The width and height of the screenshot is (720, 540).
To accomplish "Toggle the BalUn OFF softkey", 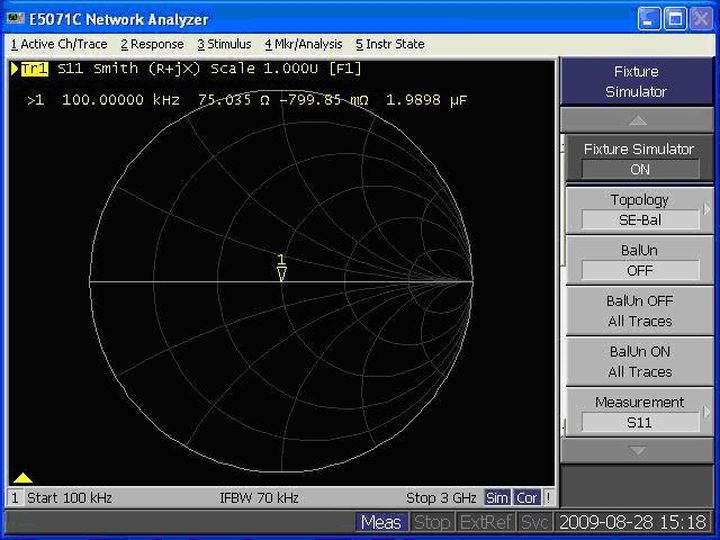I will pos(639,260).
